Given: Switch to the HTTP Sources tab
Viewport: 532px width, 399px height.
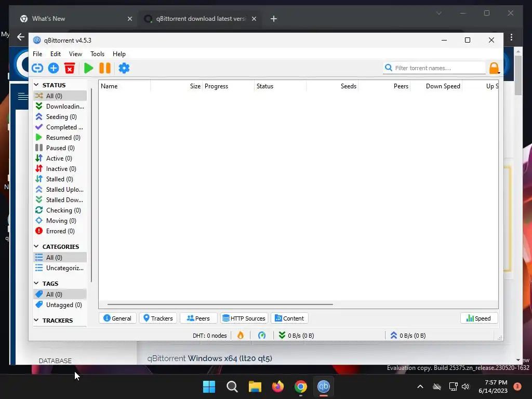Looking at the screenshot, I should (244, 318).
